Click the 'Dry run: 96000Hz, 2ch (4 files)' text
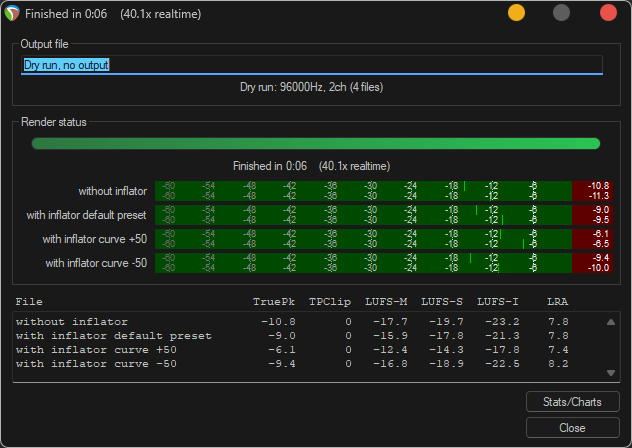The width and height of the screenshot is (632, 448). coord(312,87)
